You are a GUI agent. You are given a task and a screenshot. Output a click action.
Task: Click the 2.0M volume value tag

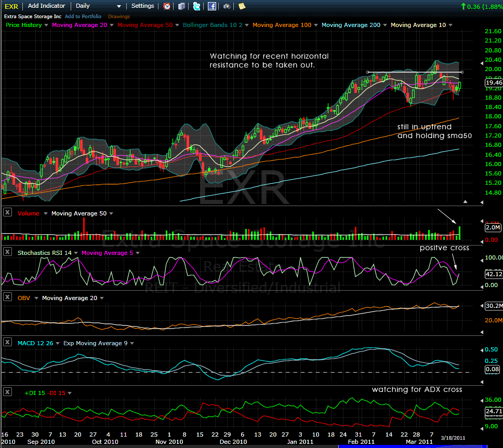pyautogui.click(x=493, y=227)
